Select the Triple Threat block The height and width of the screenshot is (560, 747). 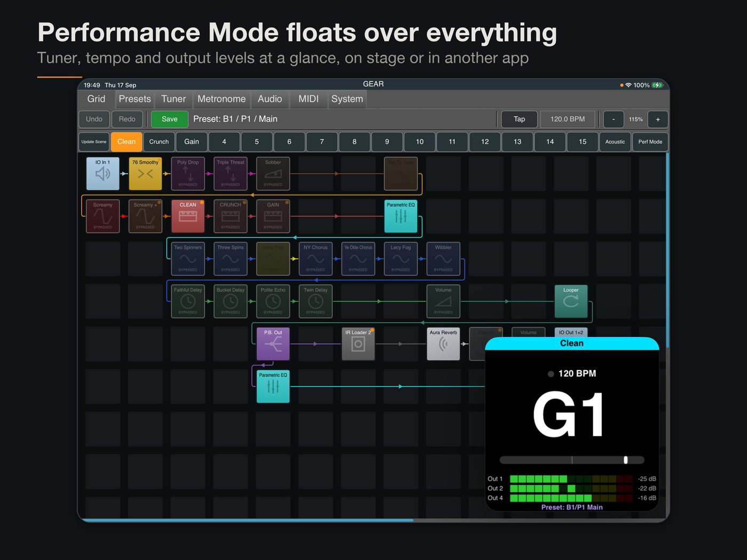point(231,173)
